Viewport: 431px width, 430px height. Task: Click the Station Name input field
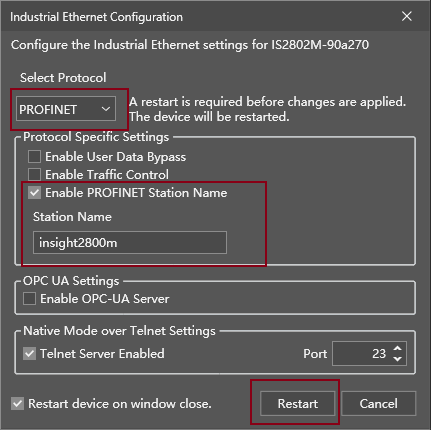(x=130, y=242)
